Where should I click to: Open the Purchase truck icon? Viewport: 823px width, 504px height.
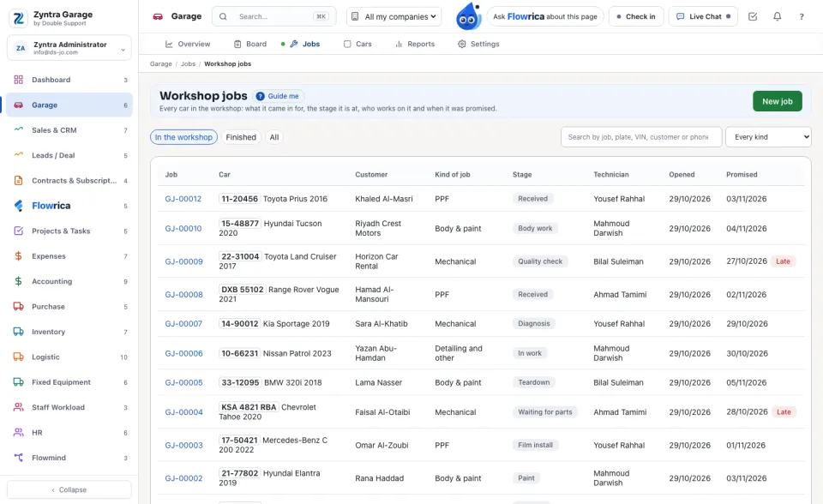tap(18, 307)
